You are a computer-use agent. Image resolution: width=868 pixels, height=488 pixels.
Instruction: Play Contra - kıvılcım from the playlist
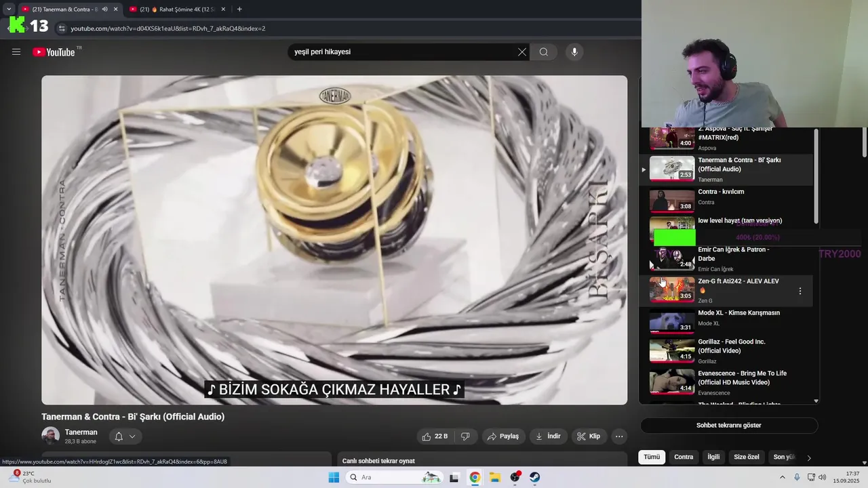pos(727,201)
